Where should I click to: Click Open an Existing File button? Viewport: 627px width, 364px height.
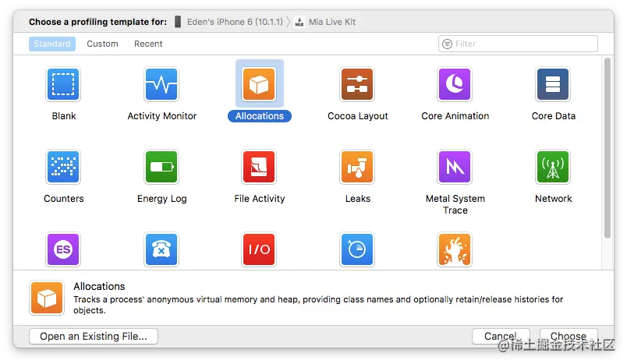[x=94, y=336]
